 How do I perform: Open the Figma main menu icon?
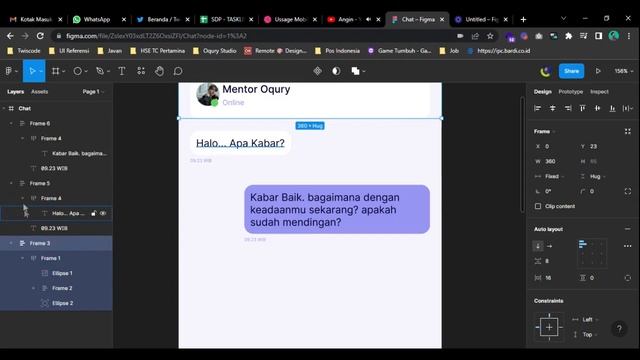[9, 71]
